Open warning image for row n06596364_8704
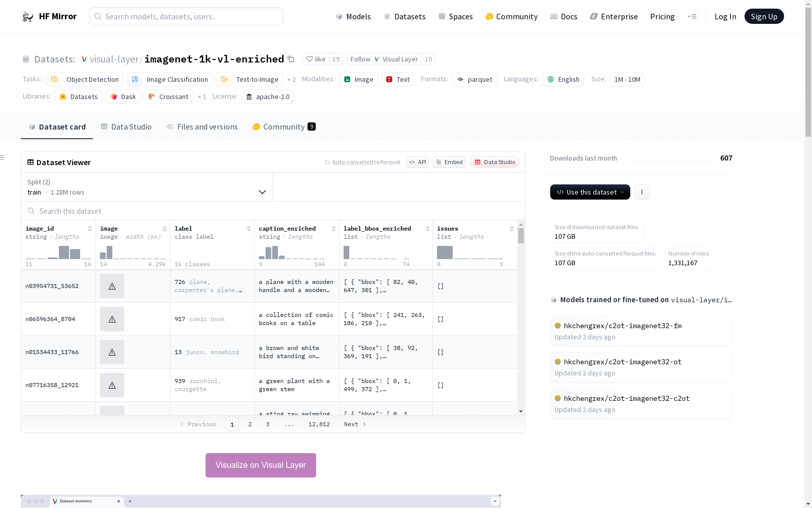Viewport: 812px width, 508px height. [112, 319]
